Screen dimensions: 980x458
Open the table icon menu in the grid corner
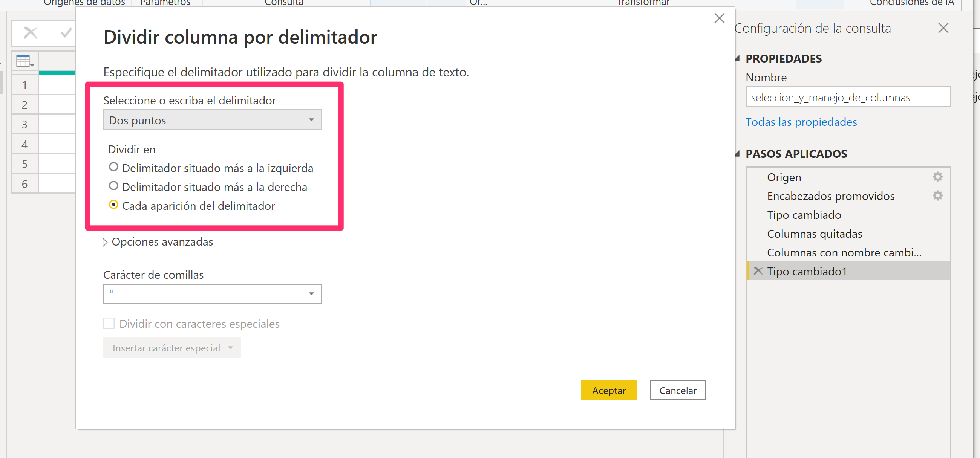[25, 61]
